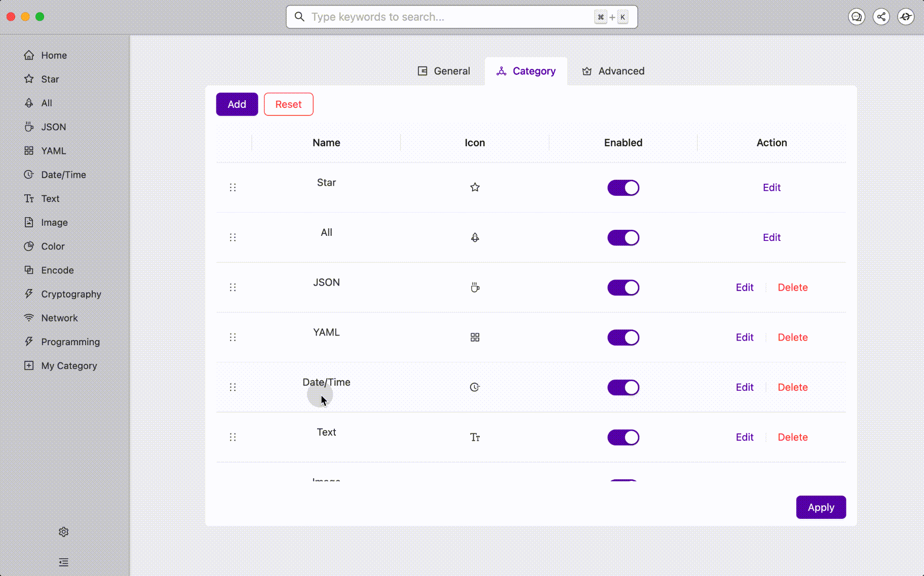Delete the Date/Time category
Image resolution: width=924 pixels, height=576 pixels.
point(793,387)
